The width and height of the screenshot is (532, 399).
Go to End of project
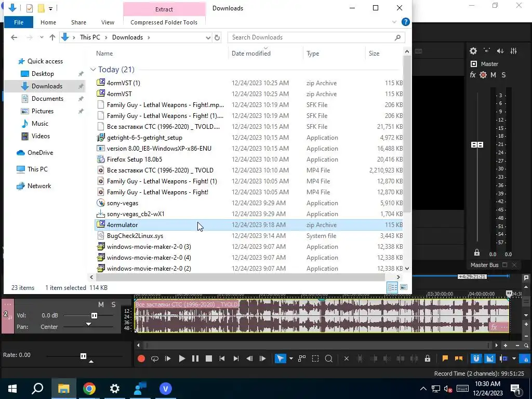coord(236,358)
